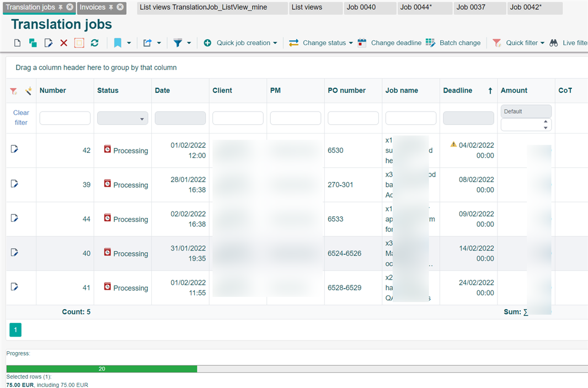The width and height of the screenshot is (588, 388).
Task: Activate Live filter with binoculars icon
Action: coord(554,42)
